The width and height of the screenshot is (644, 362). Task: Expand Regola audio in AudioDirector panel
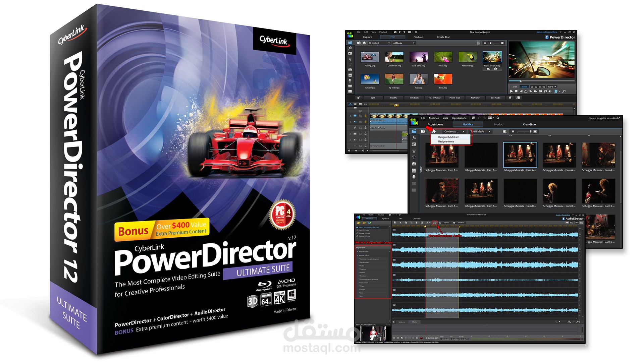click(357, 251)
